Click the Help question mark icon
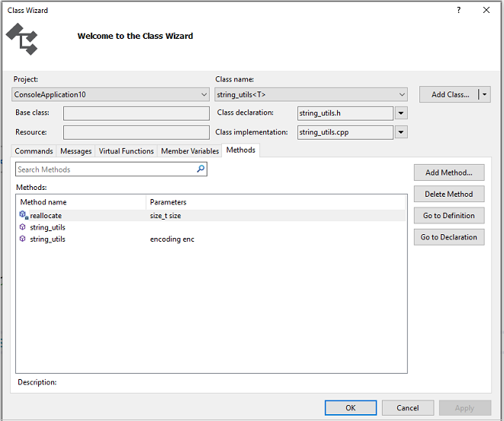504x421 pixels. click(x=458, y=10)
